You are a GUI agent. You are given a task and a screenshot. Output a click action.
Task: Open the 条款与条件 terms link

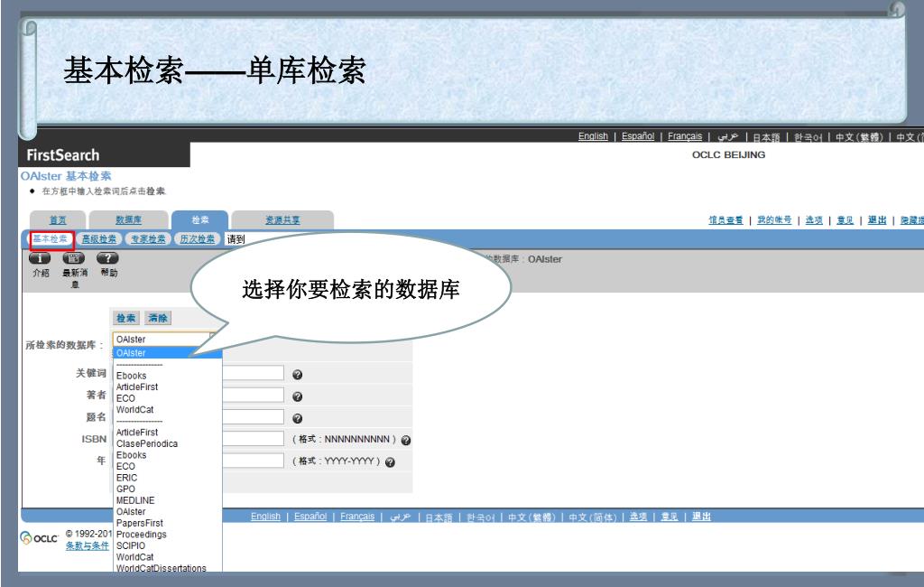coord(88,545)
